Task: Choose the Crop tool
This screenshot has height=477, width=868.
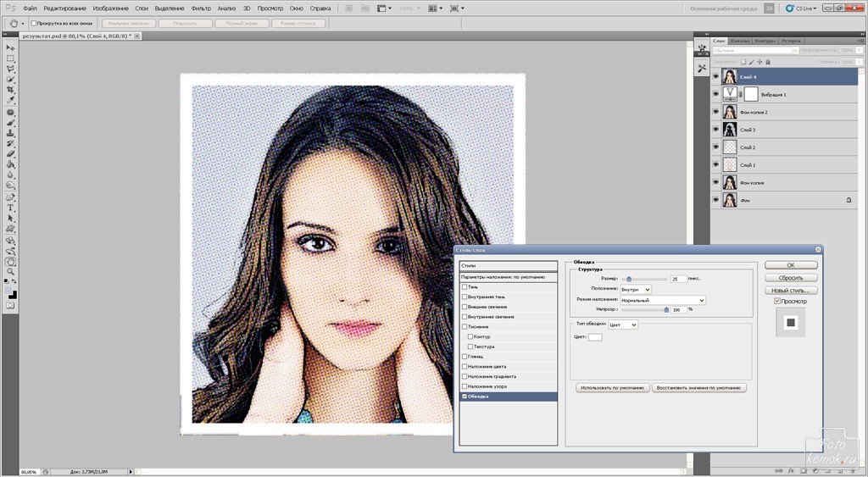Action: (11, 90)
